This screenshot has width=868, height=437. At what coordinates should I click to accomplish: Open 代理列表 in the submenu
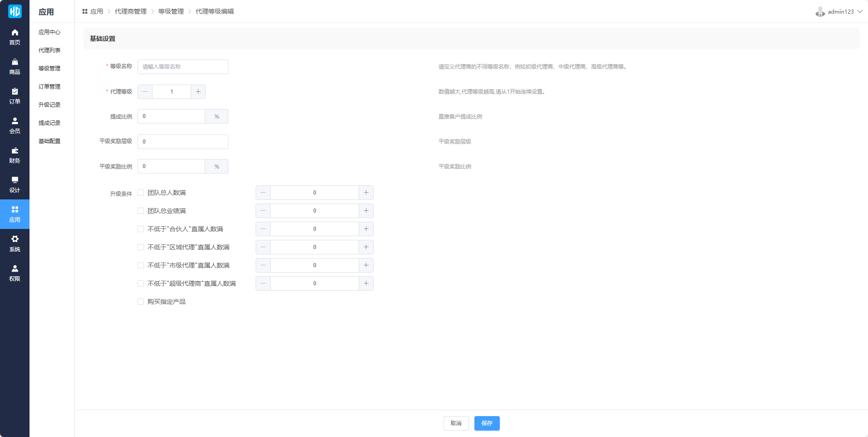pos(49,50)
